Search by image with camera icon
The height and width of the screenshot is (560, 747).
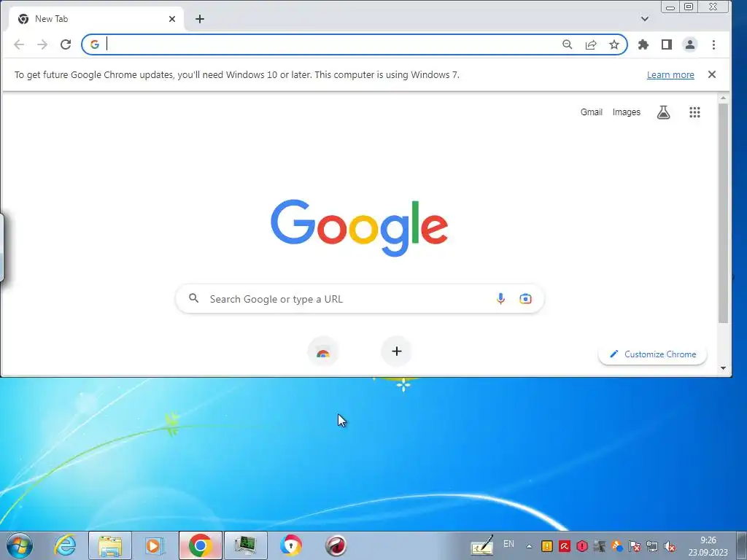[x=525, y=298]
